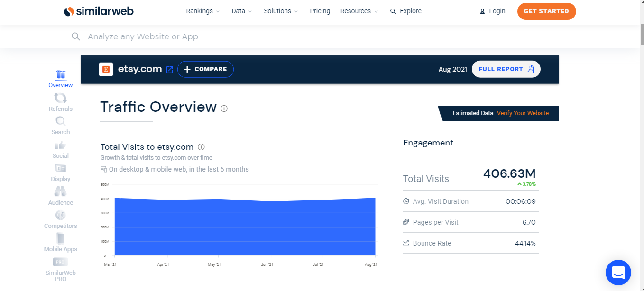Click the GET STARTED button
This screenshot has width=644, height=291.
tap(546, 11)
